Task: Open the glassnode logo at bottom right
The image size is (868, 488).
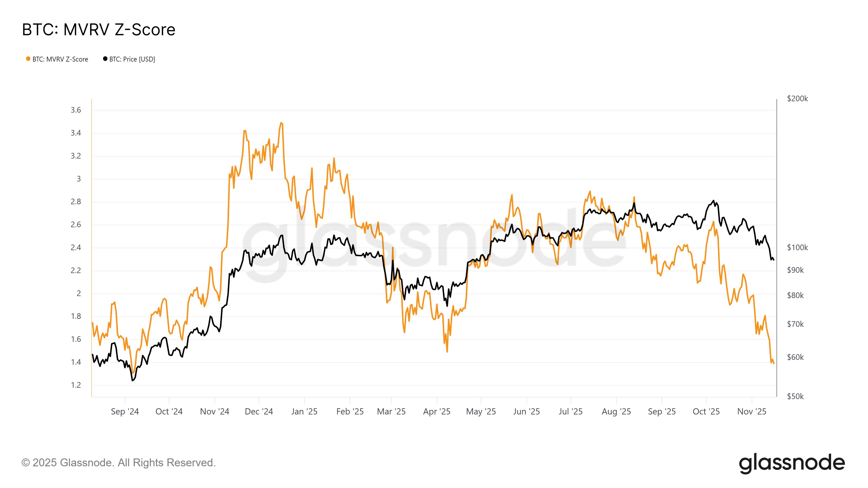Action: click(x=792, y=463)
